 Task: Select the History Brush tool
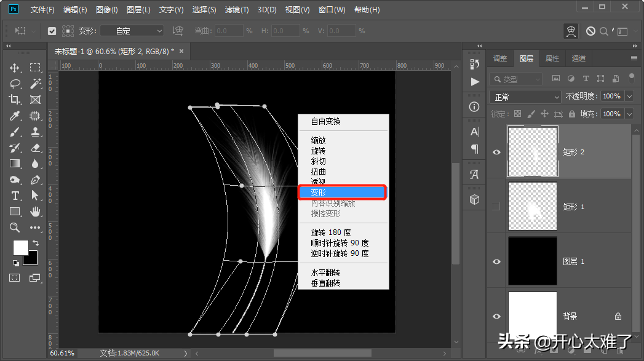15,148
